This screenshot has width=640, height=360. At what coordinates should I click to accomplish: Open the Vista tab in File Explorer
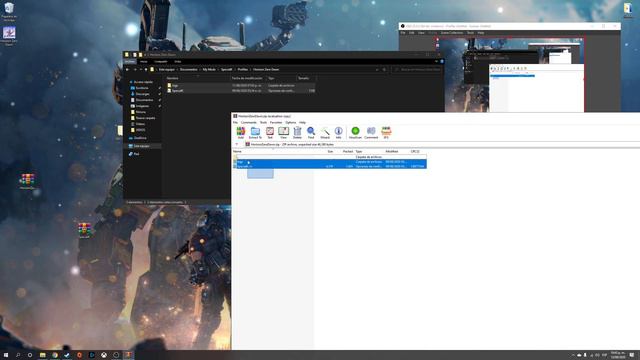(x=178, y=62)
